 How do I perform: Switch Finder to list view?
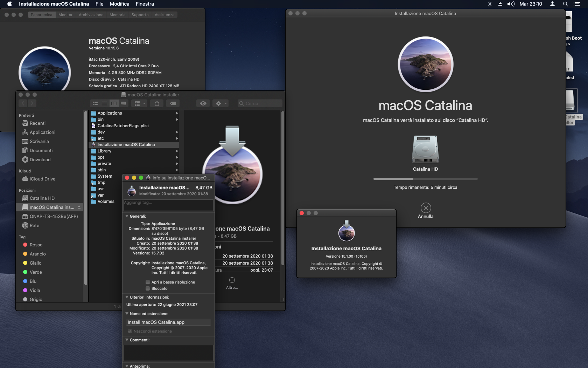[x=105, y=103]
